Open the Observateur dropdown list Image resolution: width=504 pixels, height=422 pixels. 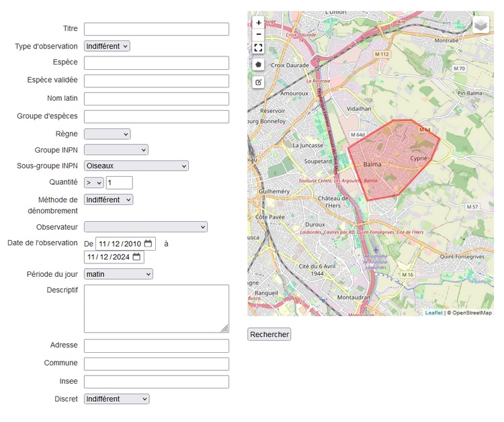point(146,227)
